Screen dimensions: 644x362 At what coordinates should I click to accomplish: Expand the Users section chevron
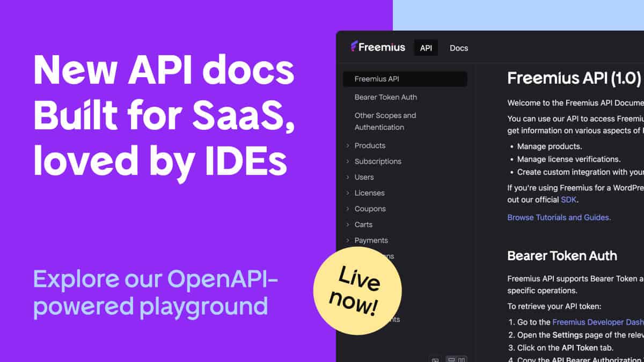point(348,177)
